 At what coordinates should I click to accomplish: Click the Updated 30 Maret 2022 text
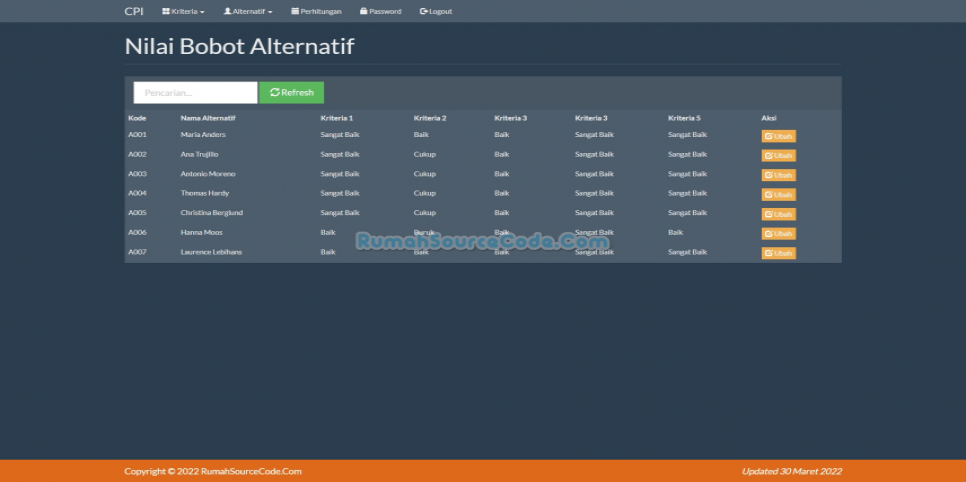click(x=792, y=472)
